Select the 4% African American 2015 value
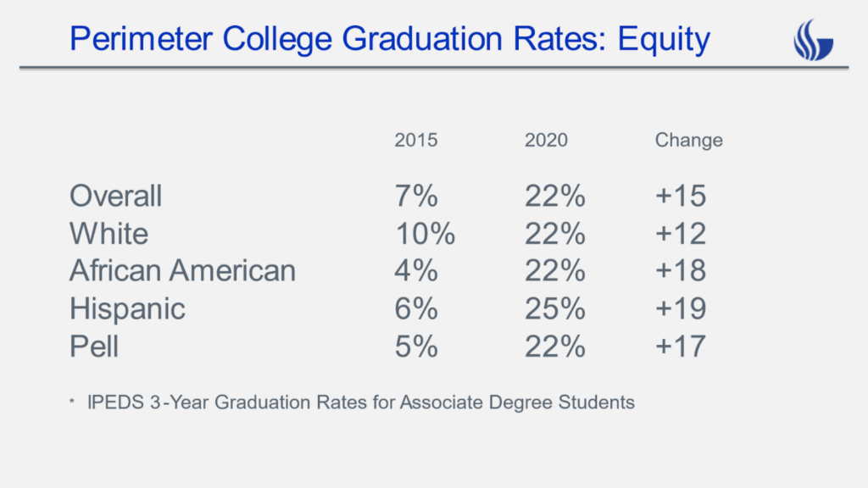The height and width of the screenshot is (488, 868). click(416, 271)
